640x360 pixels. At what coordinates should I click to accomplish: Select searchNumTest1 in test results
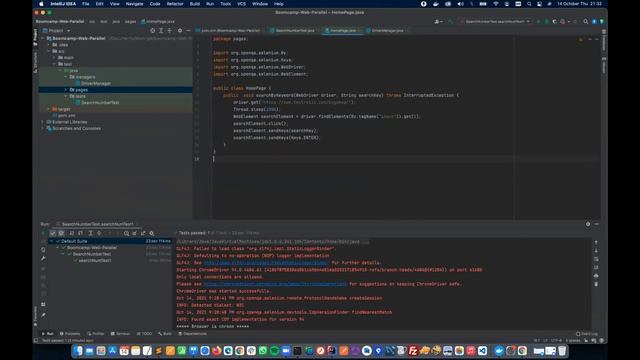click(95, 260)
